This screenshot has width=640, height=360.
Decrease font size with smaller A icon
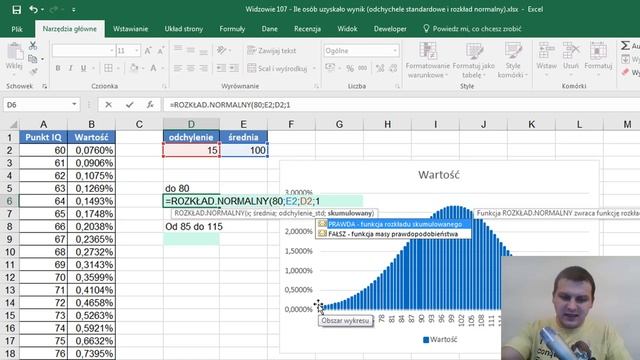[161, 51]
